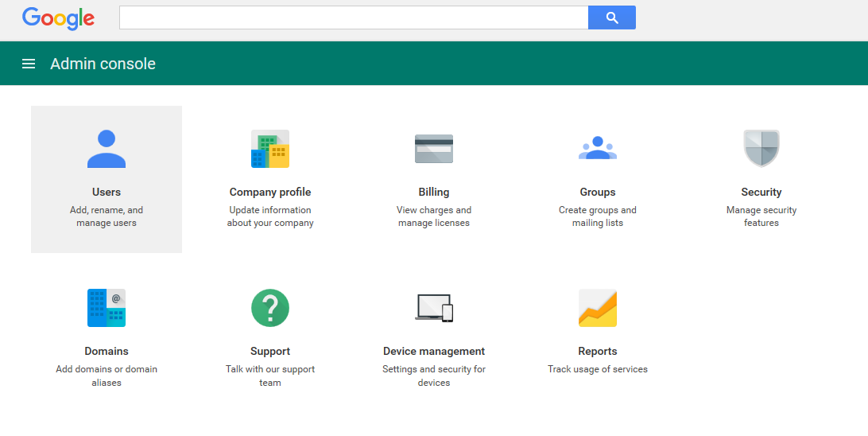This screenshot has width=868, height=436.
Task: Click the Admin console title
Action: 103,64
